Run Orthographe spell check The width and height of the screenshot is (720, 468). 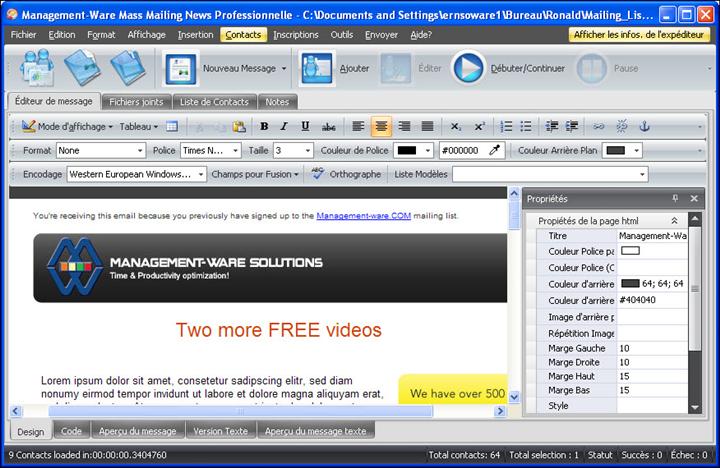pyautogui.click(x=346, y=174)
